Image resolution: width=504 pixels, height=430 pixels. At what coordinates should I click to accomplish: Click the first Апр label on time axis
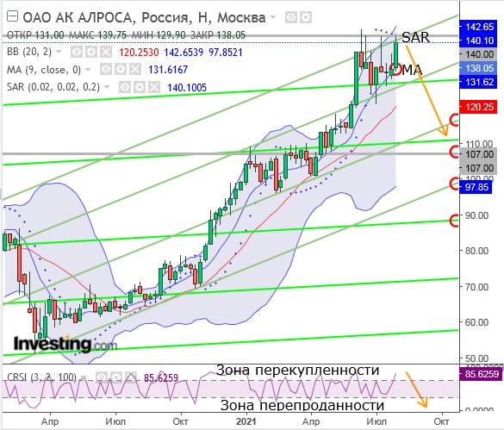point(50,421)
